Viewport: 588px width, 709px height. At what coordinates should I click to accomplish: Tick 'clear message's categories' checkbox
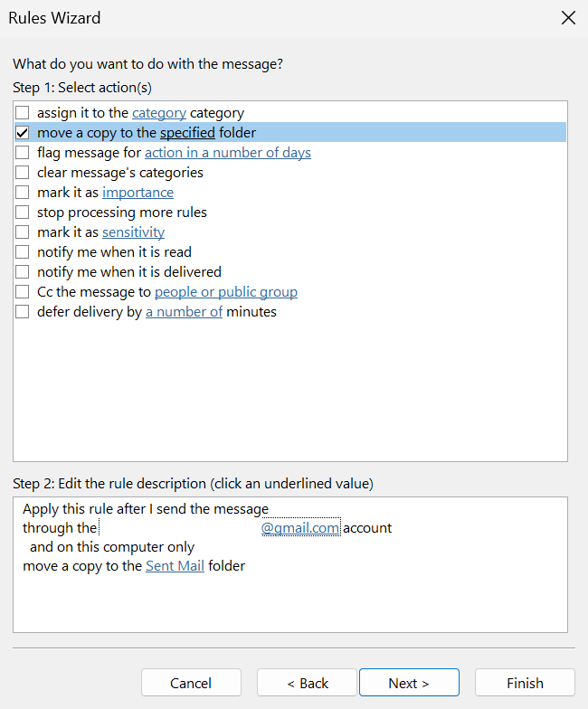(x=22, y=172)
